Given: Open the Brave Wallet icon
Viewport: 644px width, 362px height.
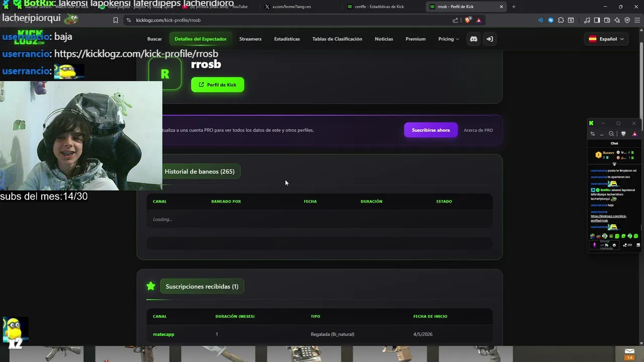Looking at the screenshot, I should [607, 20].
